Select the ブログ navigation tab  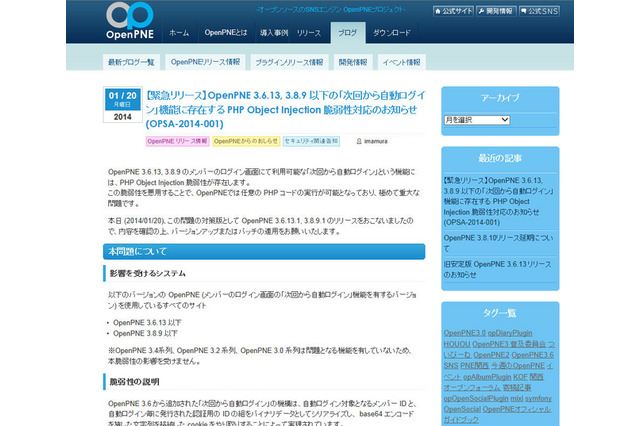click(348, 33)
